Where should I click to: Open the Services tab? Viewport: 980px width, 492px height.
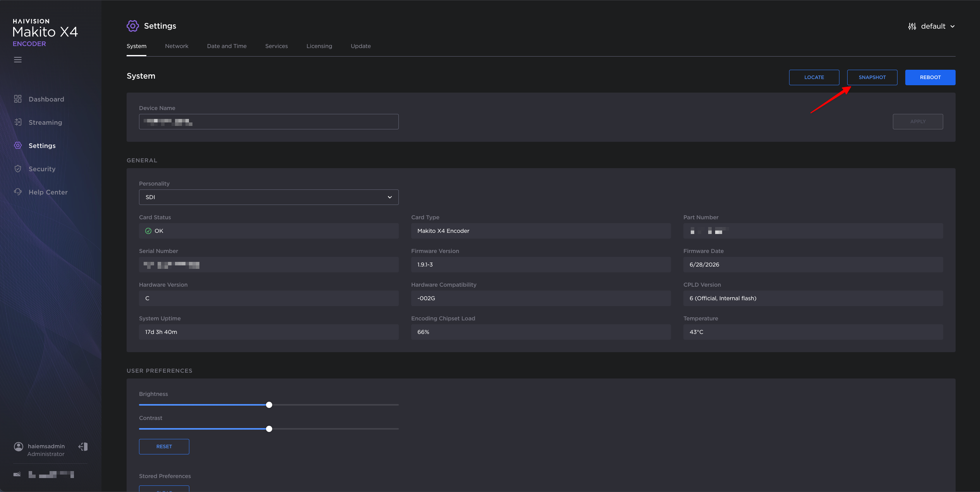tap(276, 46)
